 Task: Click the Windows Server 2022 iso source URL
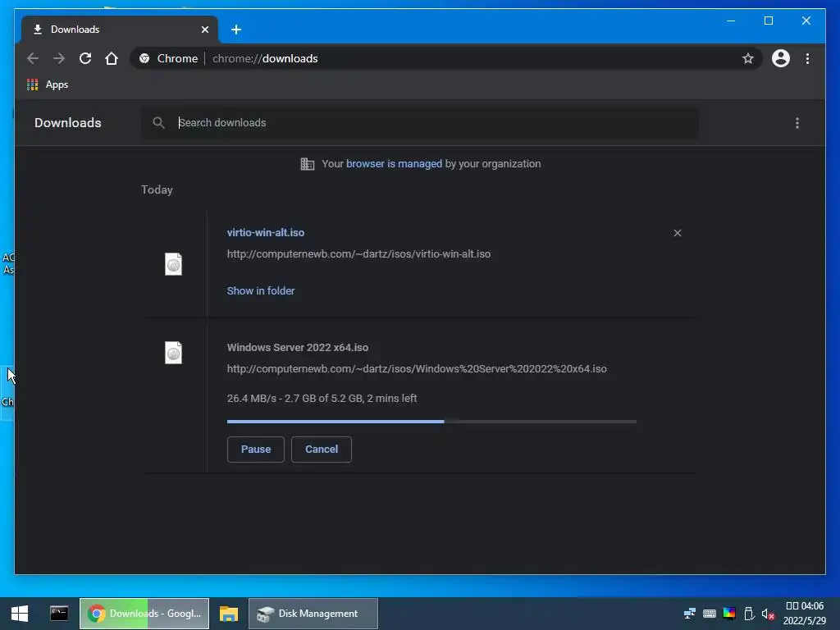417,368
